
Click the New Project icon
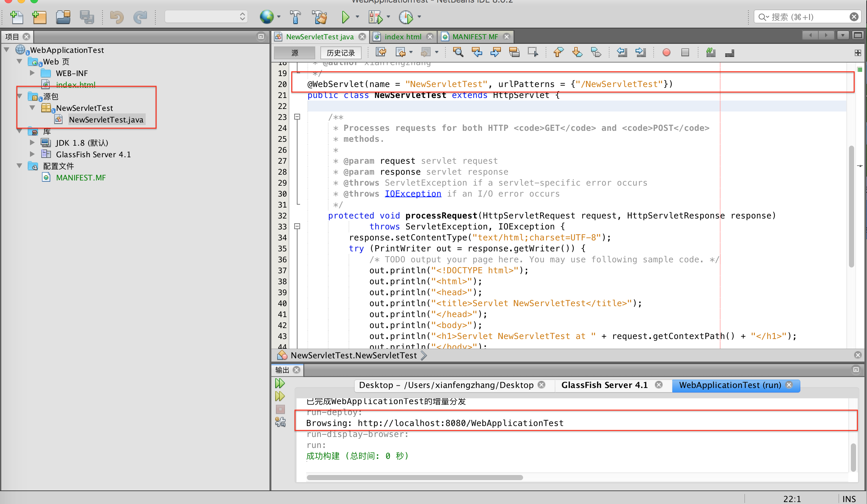39,17
